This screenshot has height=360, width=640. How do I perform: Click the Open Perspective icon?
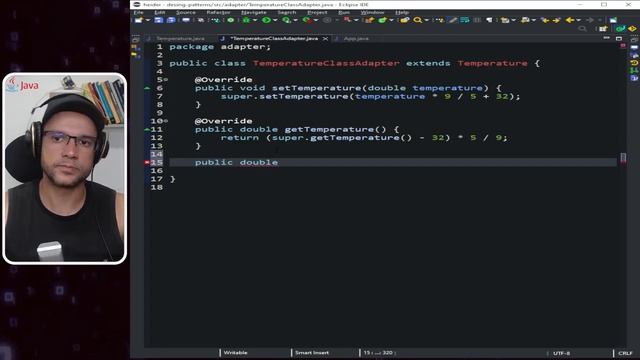[603, 29]
